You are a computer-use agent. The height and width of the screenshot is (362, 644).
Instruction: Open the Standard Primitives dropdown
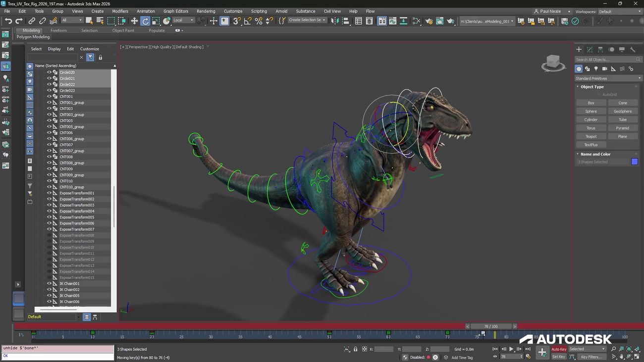click(x=608, y=78)
